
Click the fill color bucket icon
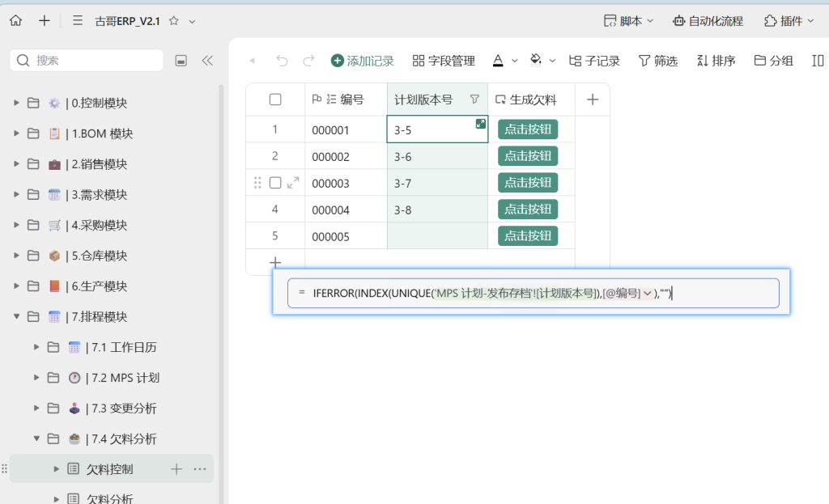(536, 60)
